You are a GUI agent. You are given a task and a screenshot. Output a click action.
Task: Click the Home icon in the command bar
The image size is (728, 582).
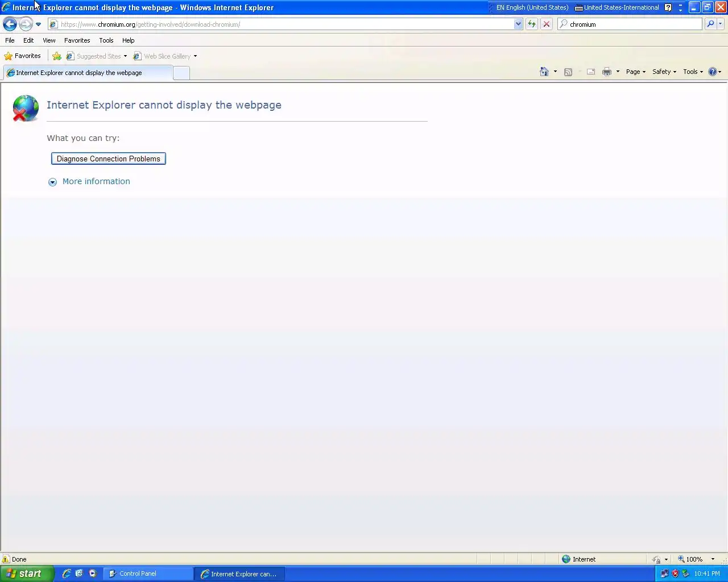pos(544,72)
